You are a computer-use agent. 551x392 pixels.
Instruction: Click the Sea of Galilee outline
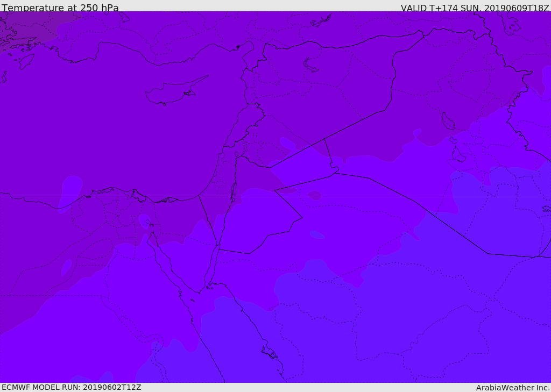click(236, 154)
